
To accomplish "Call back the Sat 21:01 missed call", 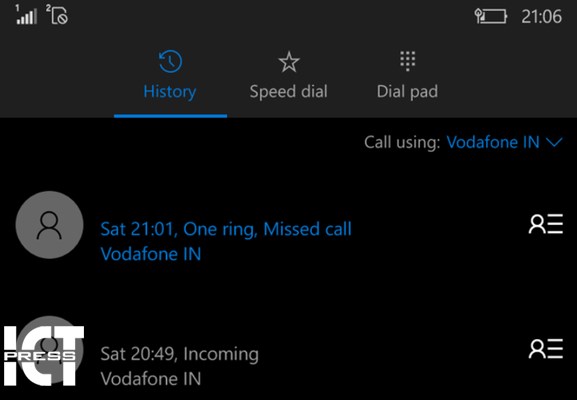I will pos(226,229).
